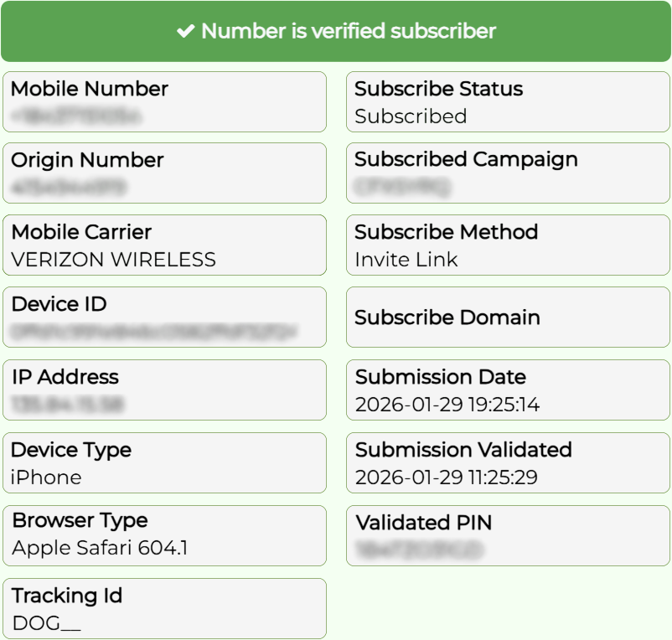This screenshot has width=672, height=640.
Task: Select the Submission Date field
Action: (x=508, y=390)
